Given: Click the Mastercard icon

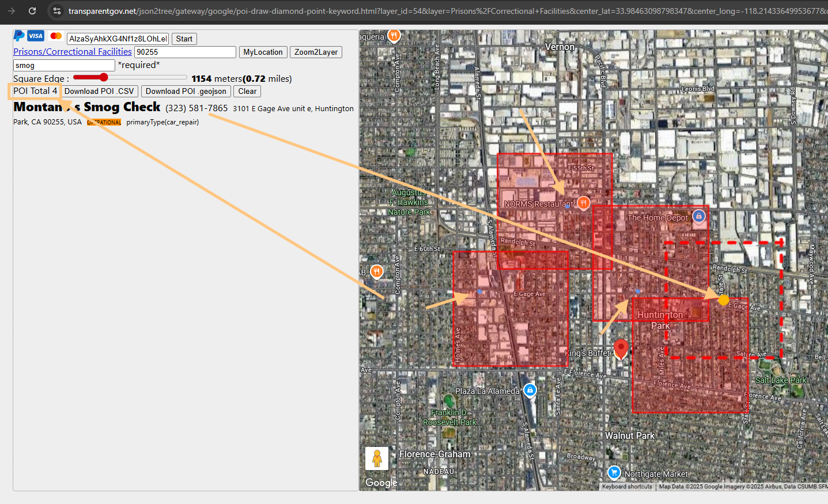Looking at the screenshot, I should point(56,36).
